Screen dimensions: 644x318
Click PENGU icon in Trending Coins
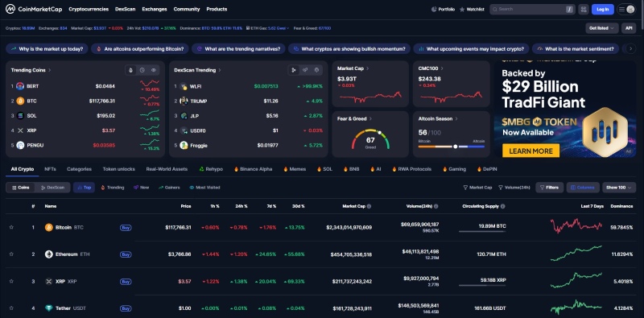click(20, 145)
